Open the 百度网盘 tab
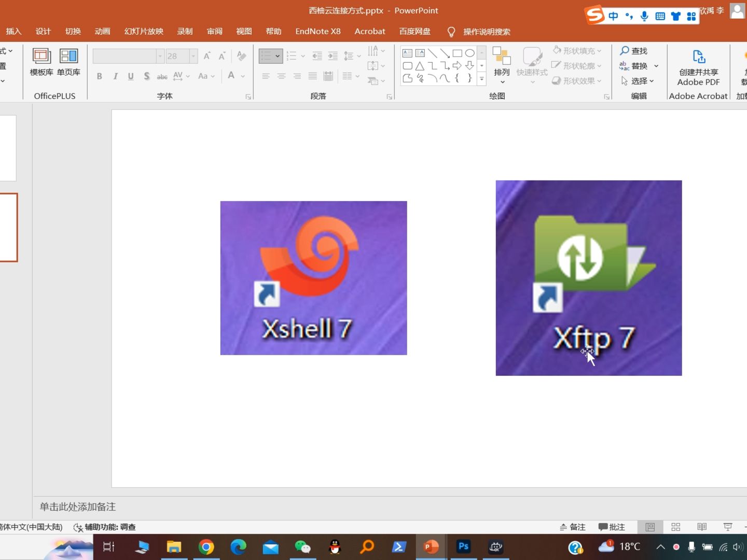Screen dimensions: 747x560 [415, 31]
